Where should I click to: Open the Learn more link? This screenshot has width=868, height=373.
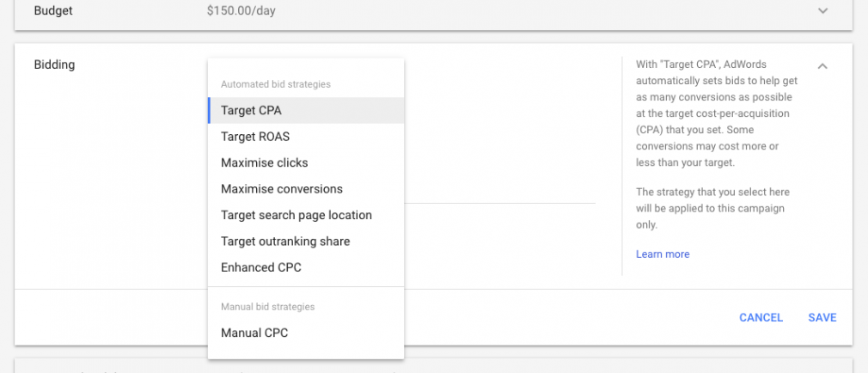(x=663, y=254)
